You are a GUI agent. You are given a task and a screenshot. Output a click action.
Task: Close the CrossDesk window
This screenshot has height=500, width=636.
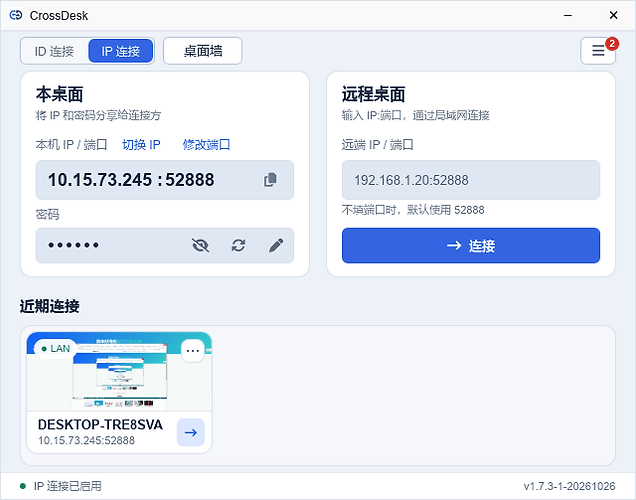(x=613, y=15)
